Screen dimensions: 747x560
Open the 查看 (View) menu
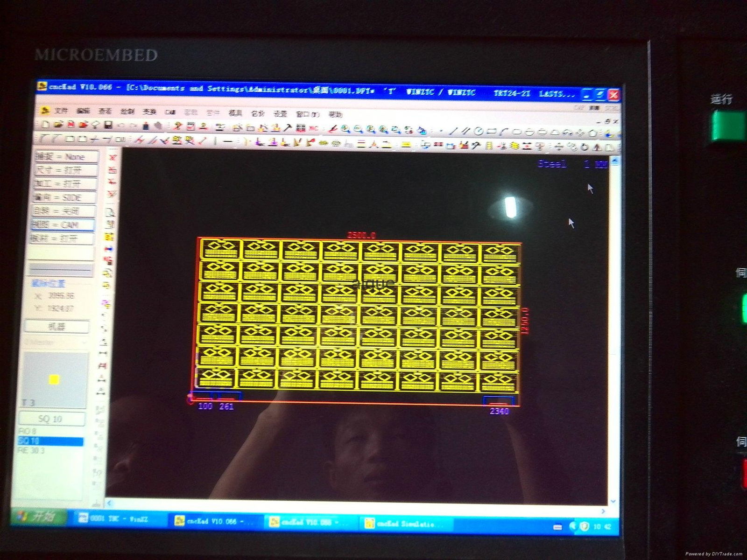click(x=105, y=112)
